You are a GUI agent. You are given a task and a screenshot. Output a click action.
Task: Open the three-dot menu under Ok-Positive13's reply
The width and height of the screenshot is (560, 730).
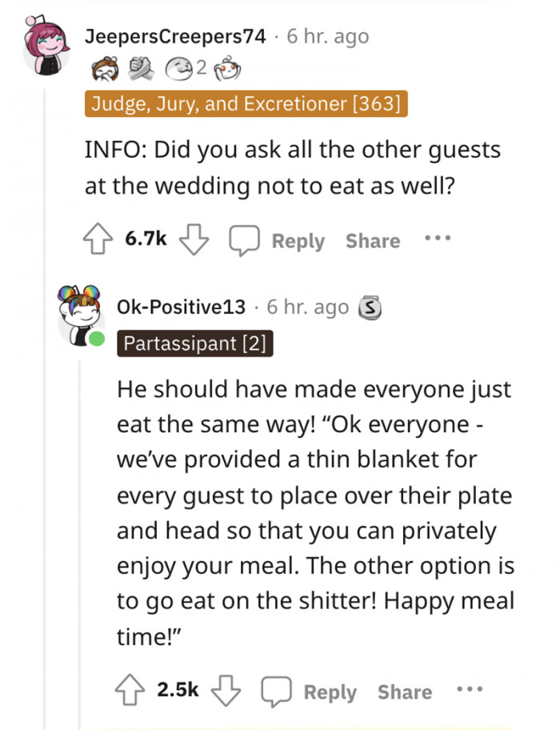pyautogui.click(x=470, y=687)
